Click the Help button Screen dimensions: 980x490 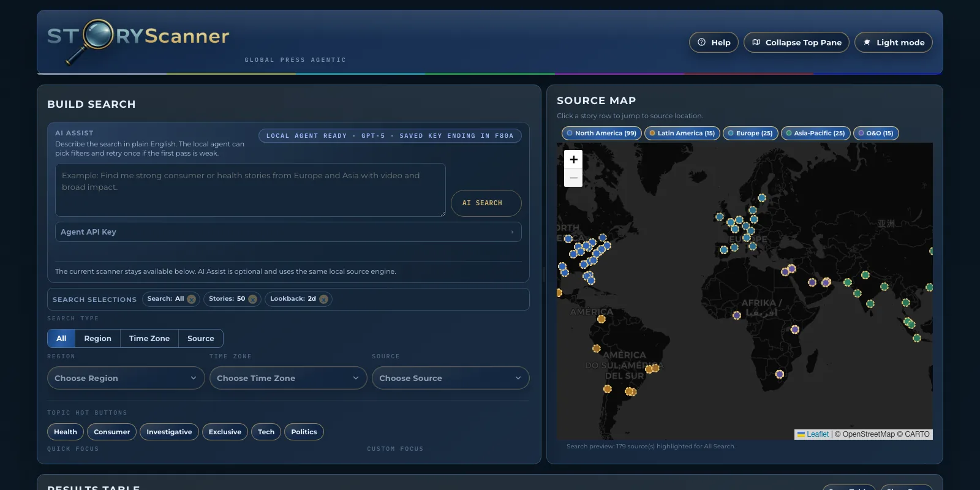(714, 42)
